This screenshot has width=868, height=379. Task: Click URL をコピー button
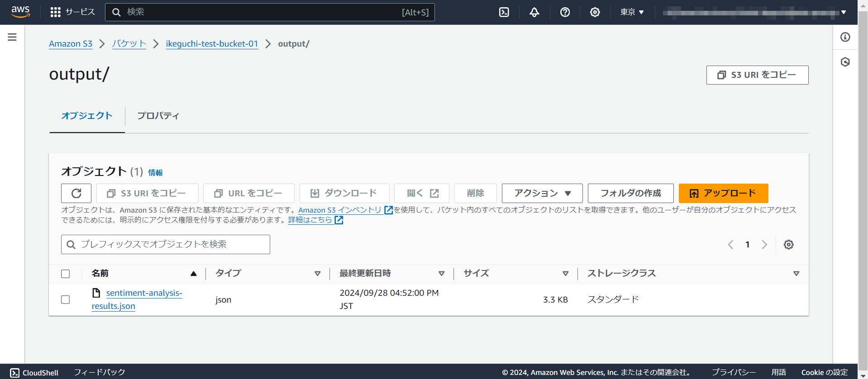(x=248, y=194)
